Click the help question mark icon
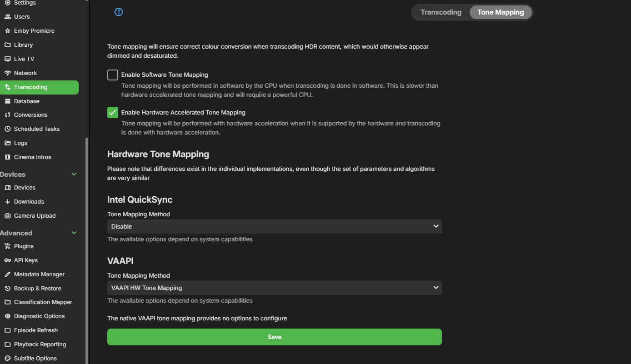 click(119, 12)
